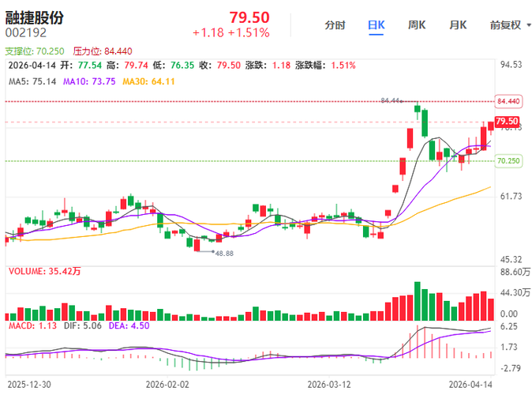
Task: Click the 61.73 price axis label
Action: click(511, 196)
